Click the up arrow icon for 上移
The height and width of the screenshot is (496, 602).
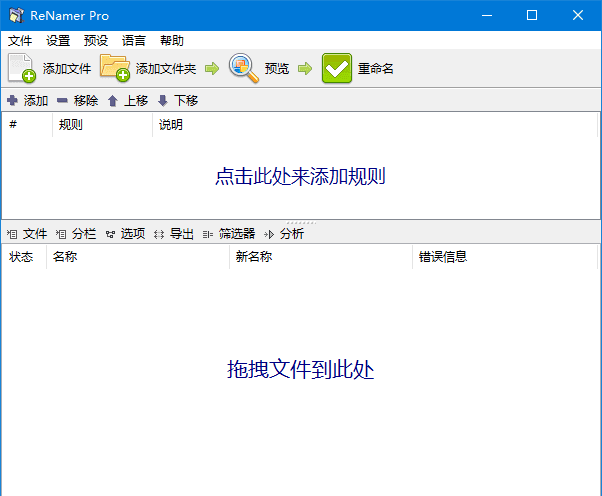(x=112, y=101)
